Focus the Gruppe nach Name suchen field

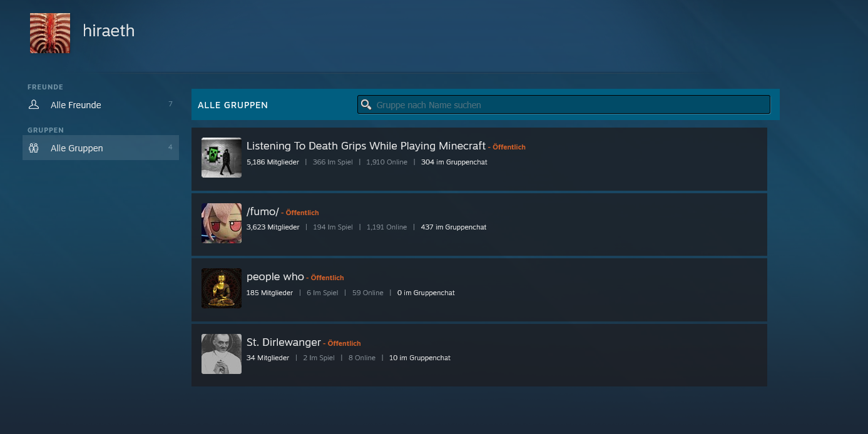coord(569,105)
